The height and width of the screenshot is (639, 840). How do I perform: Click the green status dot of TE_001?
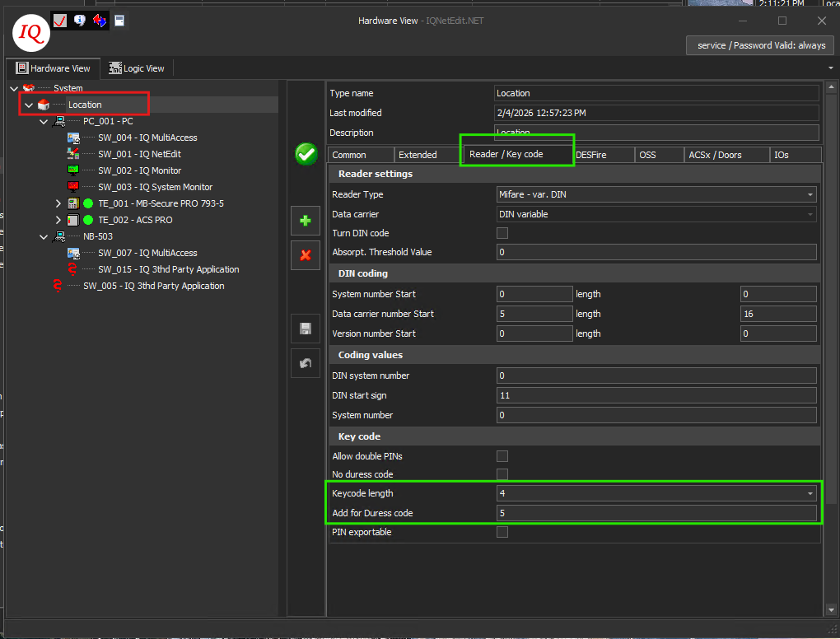[88, 203]
